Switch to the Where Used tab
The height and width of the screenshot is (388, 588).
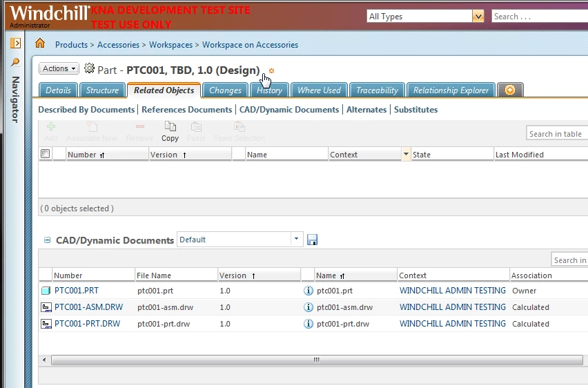319,90
